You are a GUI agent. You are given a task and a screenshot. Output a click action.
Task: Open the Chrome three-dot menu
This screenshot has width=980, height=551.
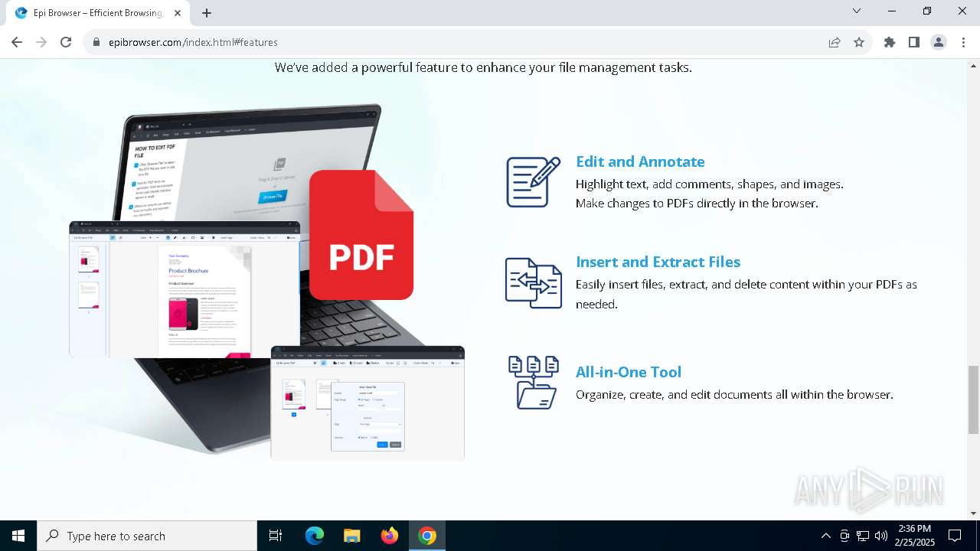963,42
